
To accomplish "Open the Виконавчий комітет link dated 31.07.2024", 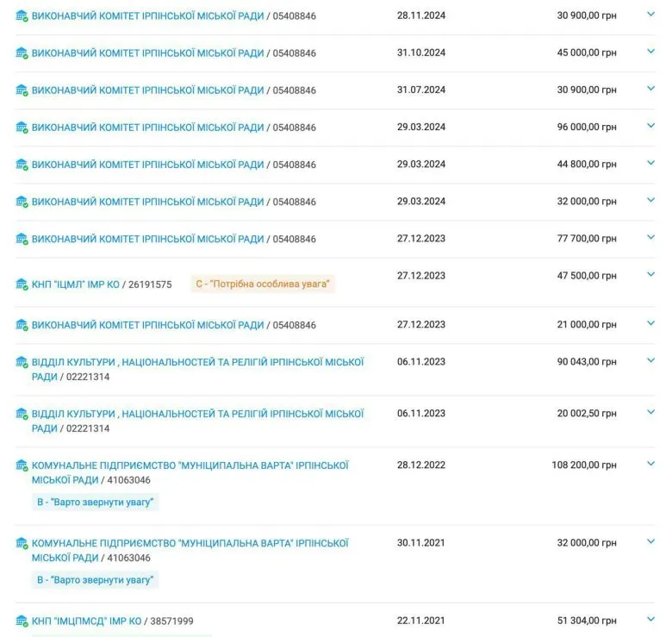I will point(147,91).
